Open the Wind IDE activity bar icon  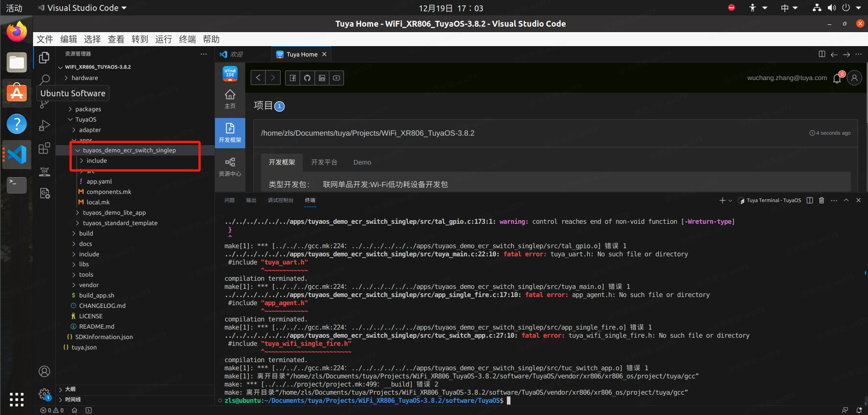44,171
